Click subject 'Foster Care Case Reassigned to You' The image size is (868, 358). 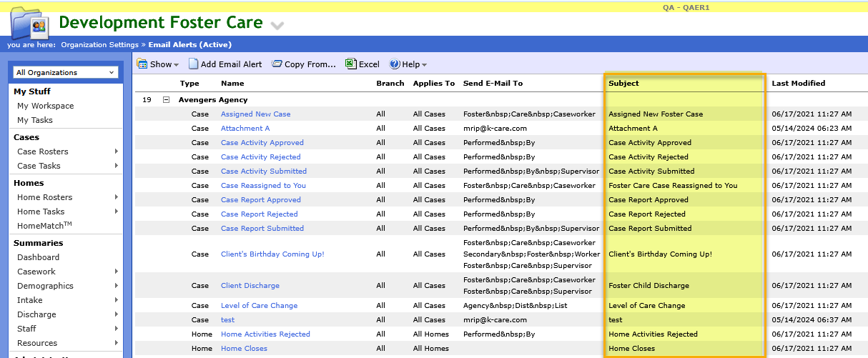click(x=673, y=186)
